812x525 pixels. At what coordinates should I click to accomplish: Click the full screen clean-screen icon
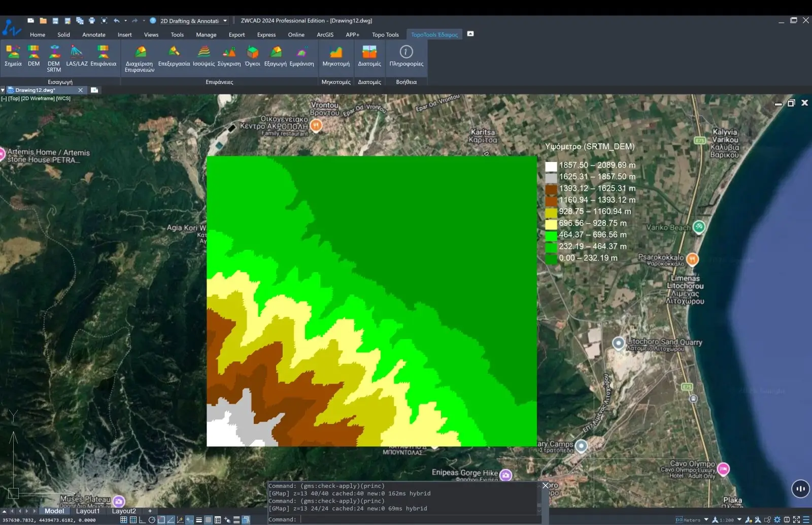(797, 519)
